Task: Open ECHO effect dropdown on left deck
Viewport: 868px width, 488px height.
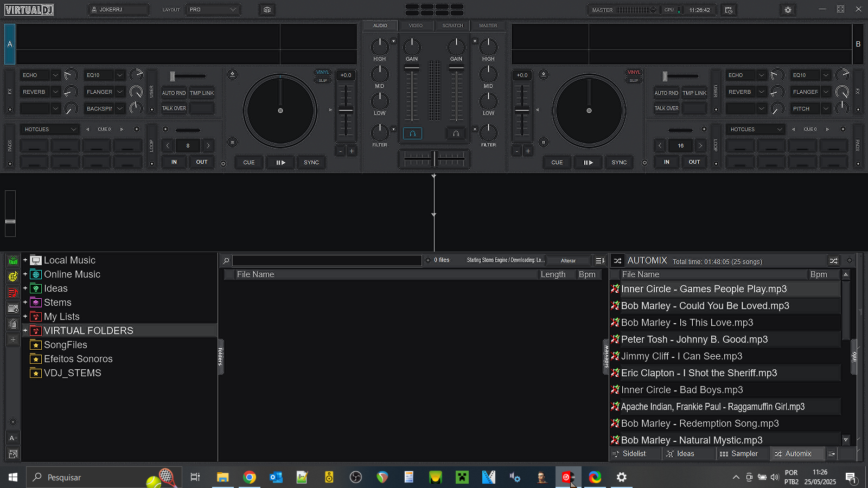Action: tap(55, 75)
